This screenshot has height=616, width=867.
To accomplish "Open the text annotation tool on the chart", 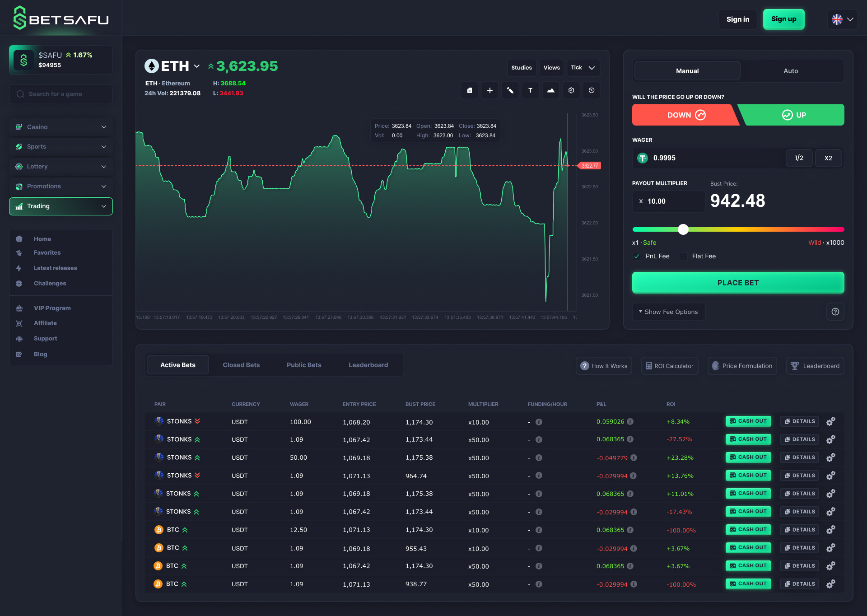I will tap(530, 90).
